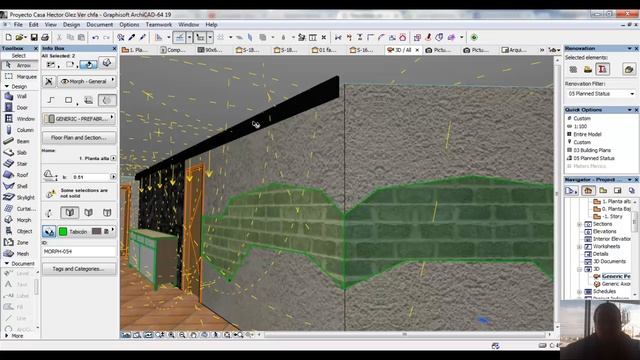
Task: Click the Tags and Categories button
Action: [79, 269]
